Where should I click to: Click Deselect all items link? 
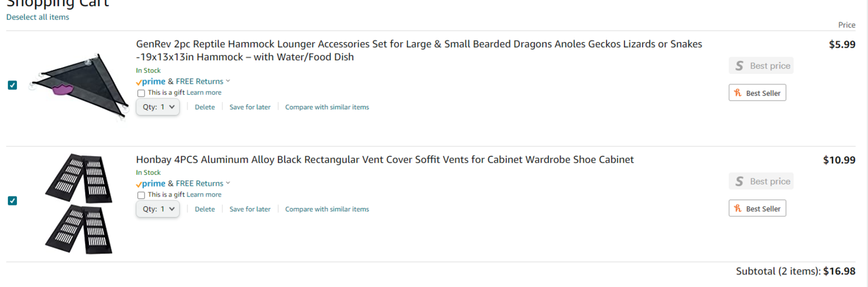[38, 17]
